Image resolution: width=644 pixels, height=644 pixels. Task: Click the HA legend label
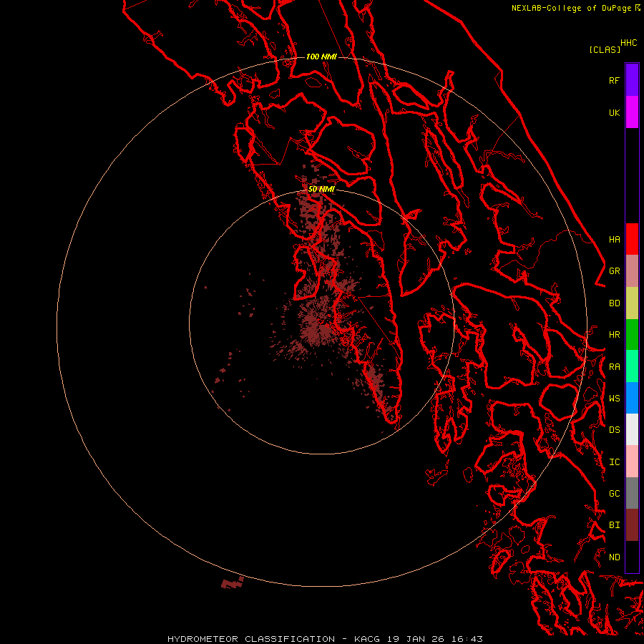tap(614, 239)
